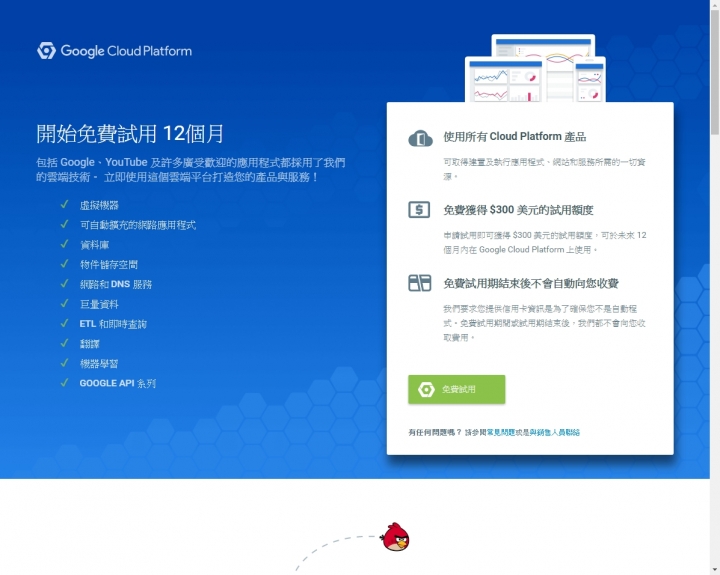Click the hexagon icon inside the green 免費試用 button
Image resolution: width=720 pixels, height=575 pixels.
pos(426,389)
